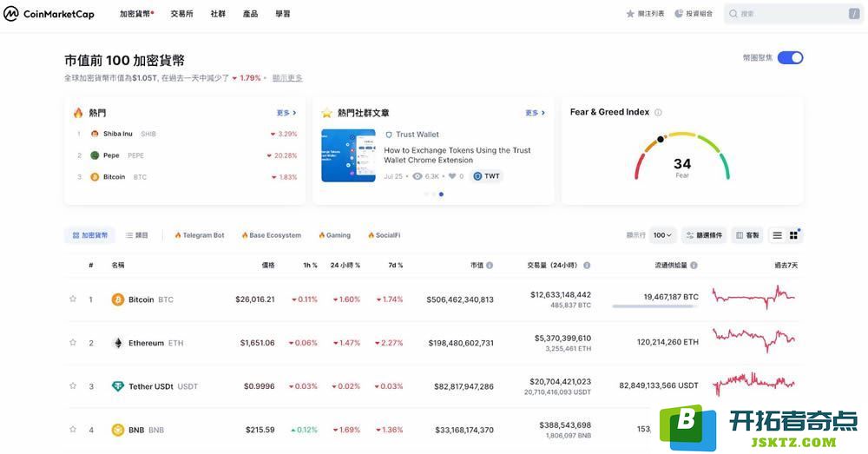Toggle the highlights switch at top right
The image size is (868, 454).
coord(790,57)
